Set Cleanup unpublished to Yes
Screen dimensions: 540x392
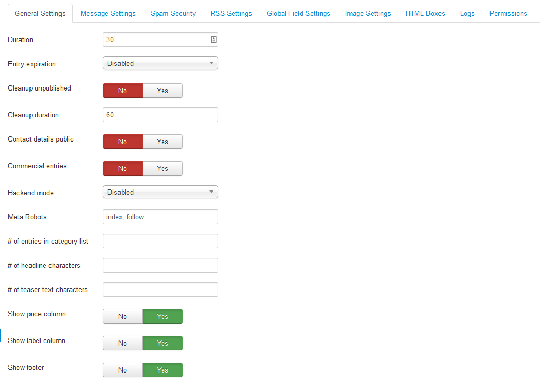(162, 91)
